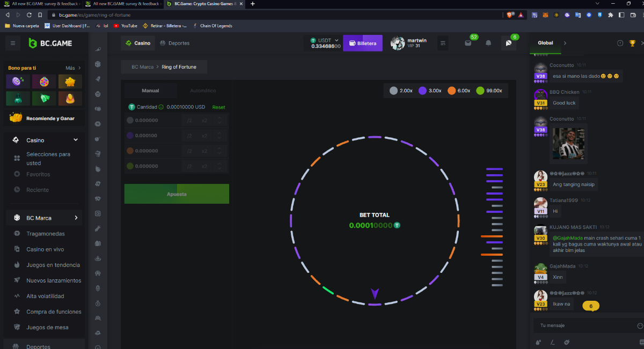The width and height of the screenshot is (644, 349).
Task: Collapse the Casino sidebar section
Action: [x=76, y=140]
